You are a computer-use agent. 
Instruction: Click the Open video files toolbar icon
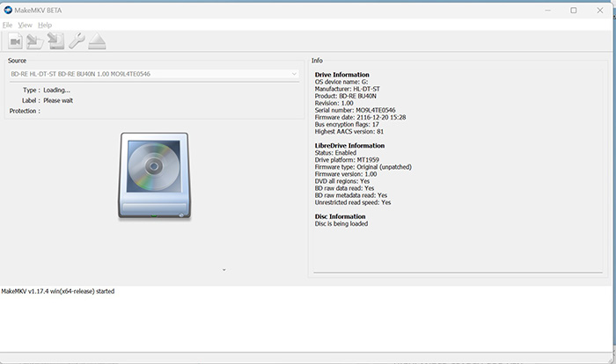(x=15, y=41)
